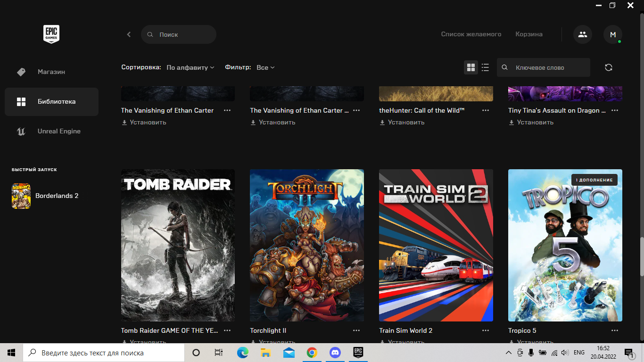The height and width of the screenshot is (362, 644).
Task: Open File Explorer from taskbar
Action: pos(265,353)
